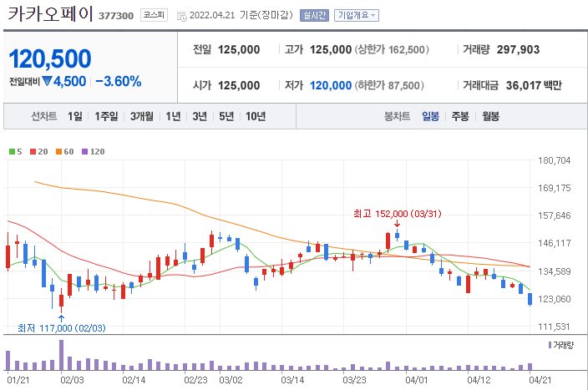The image size is (588, 390).
Task: Click the 실시간 real-time button
Action: coord(314,15)
